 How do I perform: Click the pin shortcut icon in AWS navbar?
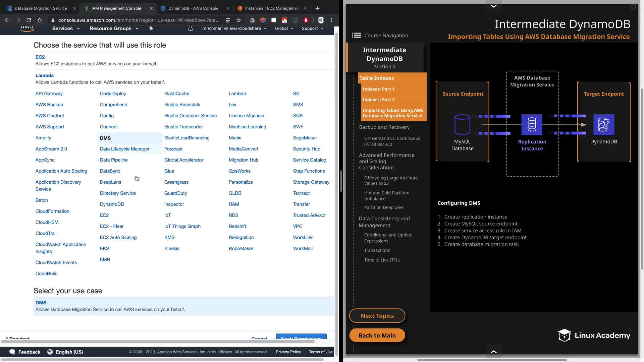[x=151, y=28]
